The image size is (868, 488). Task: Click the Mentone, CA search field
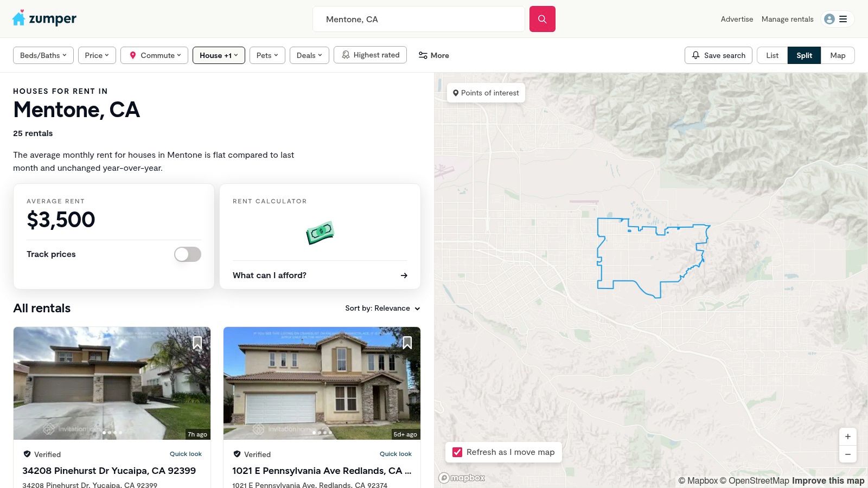point(418,19)
